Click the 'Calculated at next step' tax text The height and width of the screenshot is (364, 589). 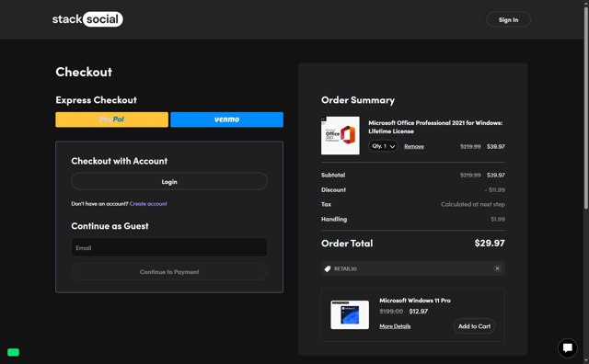pos(473,204)
